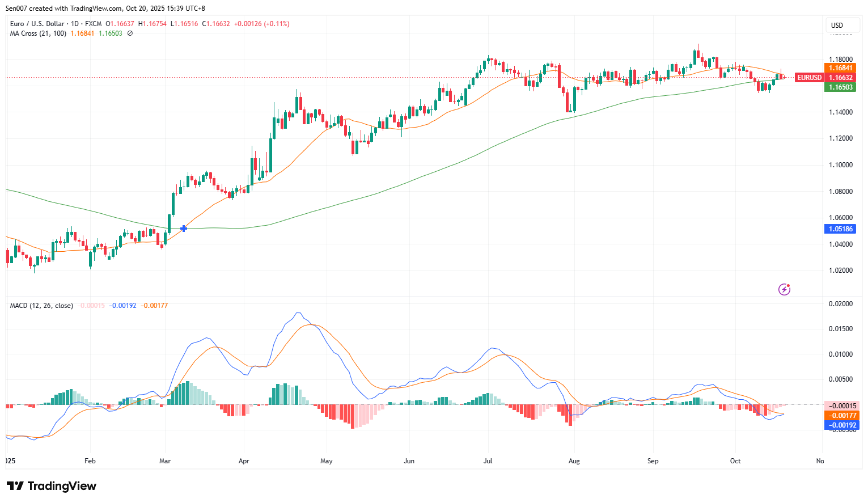Click the Apr label on time axis
The width and height of the screenshot is (868, 503).
pyautogui.click(x=244, y=461)
